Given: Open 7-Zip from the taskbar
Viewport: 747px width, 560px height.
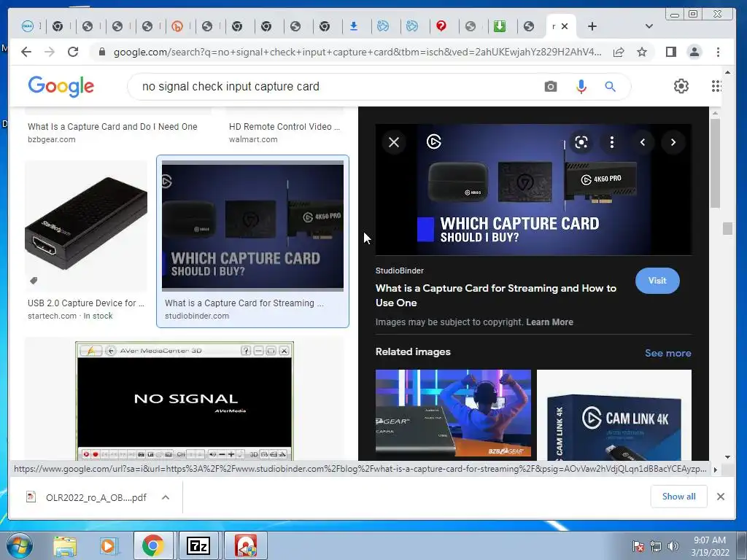Looking at the screenshot, I should tap(198, 545).
